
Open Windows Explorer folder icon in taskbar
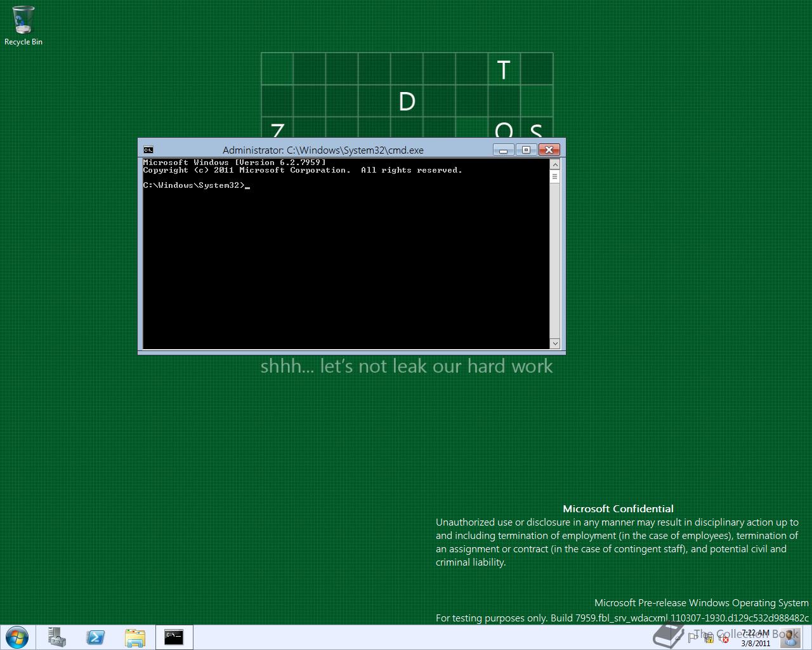coord(134,637)
